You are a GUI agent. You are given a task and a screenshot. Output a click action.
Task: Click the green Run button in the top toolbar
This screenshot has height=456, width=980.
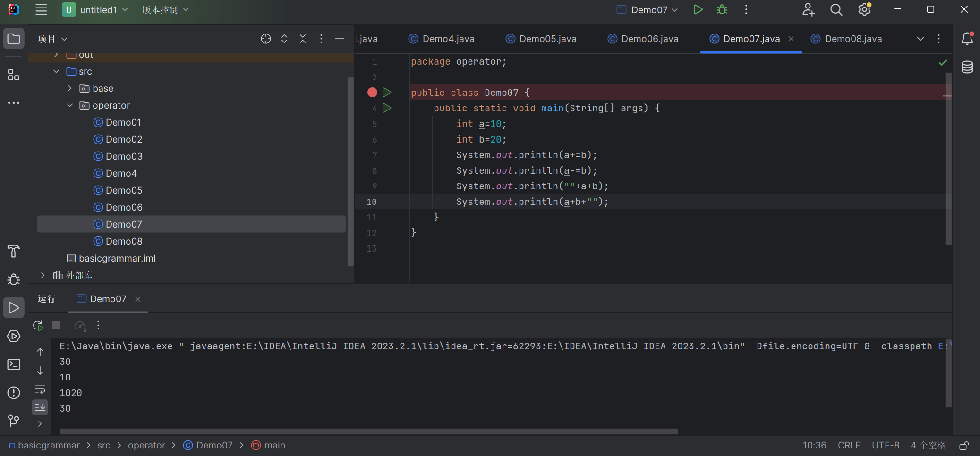(x=698, y=10)
